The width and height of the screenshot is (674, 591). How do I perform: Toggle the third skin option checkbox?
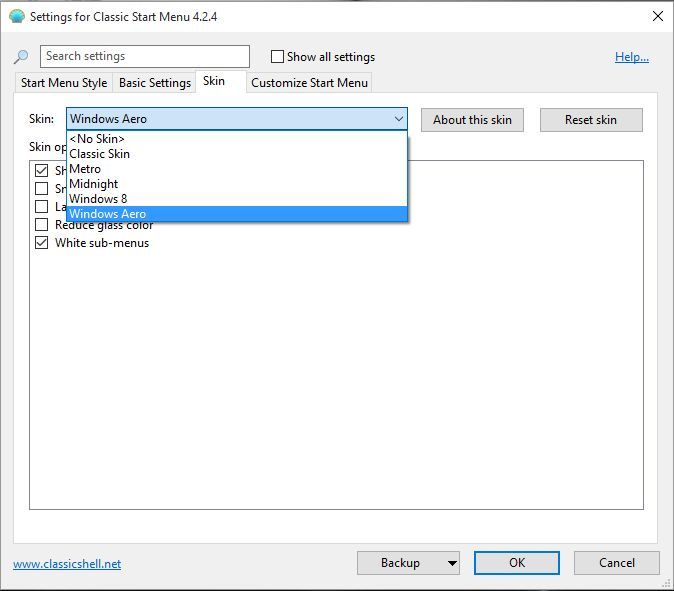[41, 207]
